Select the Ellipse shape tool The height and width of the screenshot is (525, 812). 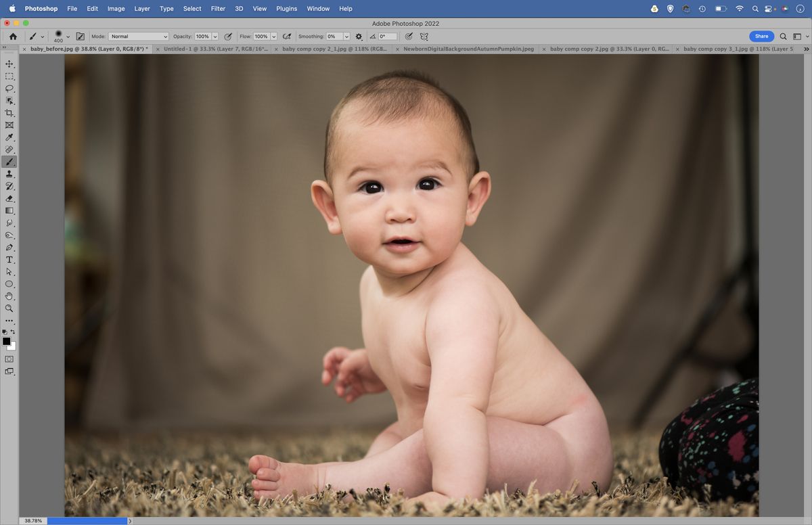coord(9,284)
